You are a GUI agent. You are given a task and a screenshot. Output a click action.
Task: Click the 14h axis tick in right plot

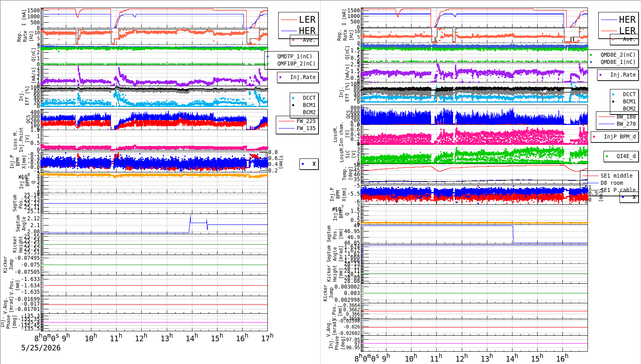click(x=512, y=358)
